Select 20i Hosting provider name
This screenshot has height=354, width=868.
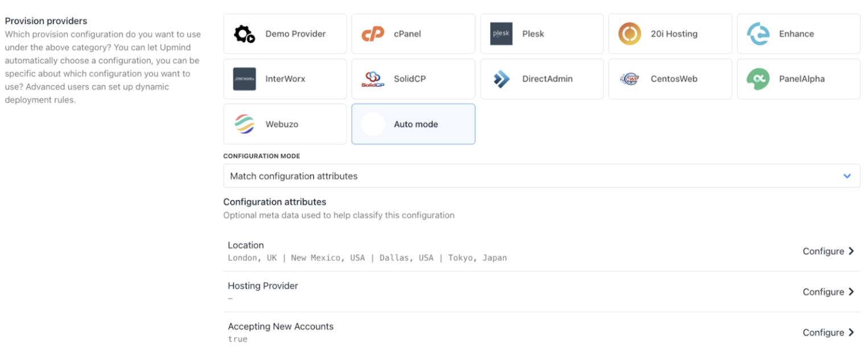[674, 34]
